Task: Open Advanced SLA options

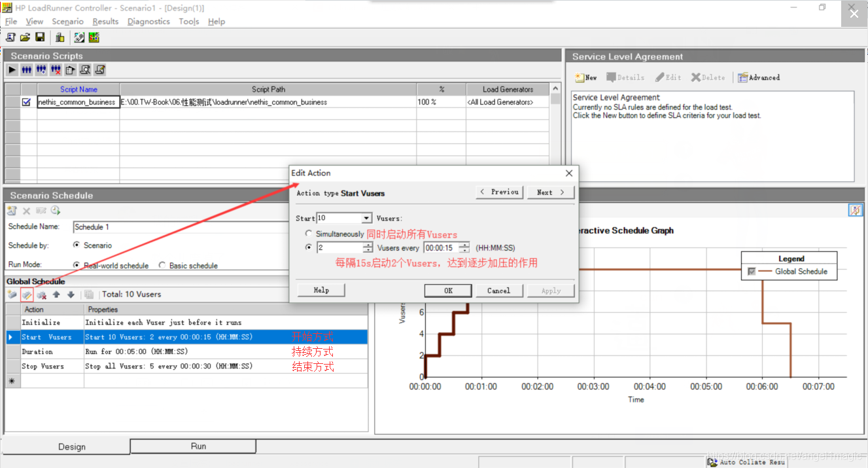Action: pyautogui.click(x=759, y=77)
